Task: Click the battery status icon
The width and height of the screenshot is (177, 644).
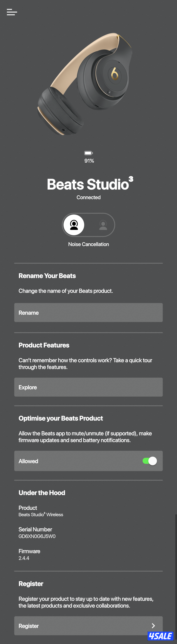Action: coord(89,153)
